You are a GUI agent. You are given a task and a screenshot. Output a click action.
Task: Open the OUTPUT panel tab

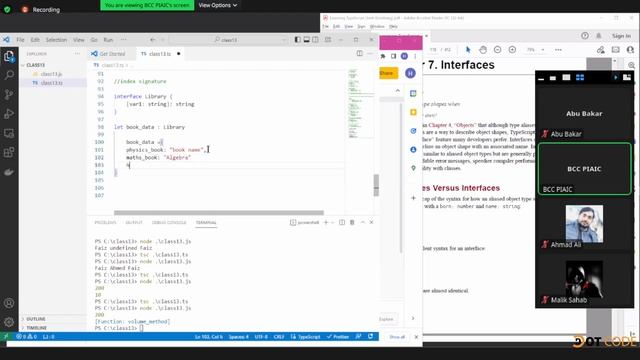coord(134,222)
